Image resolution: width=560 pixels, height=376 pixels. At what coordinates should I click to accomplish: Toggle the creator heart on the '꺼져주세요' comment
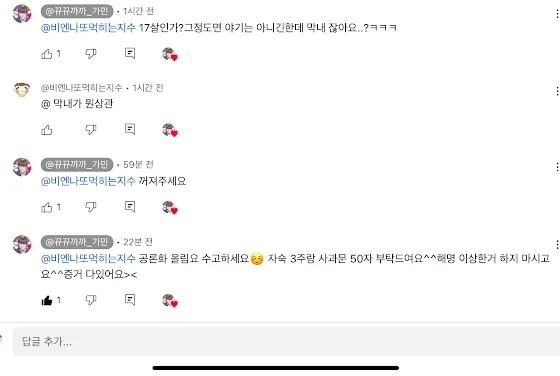170,207
